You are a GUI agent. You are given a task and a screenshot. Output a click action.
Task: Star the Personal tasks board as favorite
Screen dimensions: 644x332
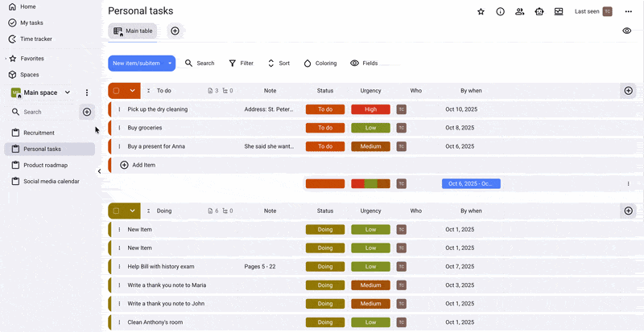click(x=481, y=11)
